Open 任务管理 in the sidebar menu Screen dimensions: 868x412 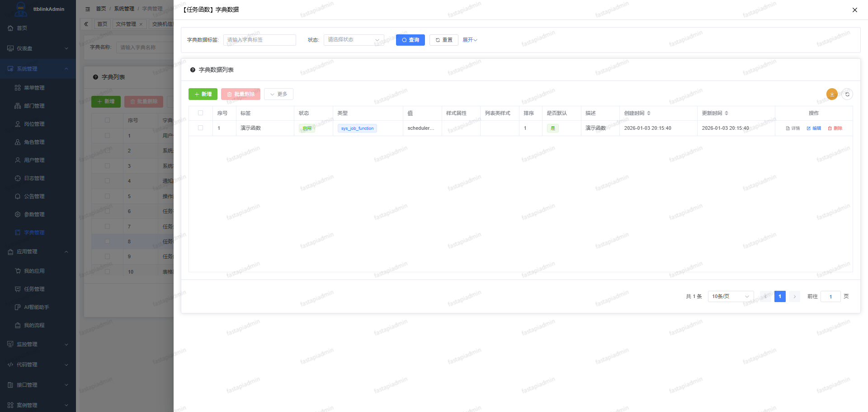tap(34, 289)
